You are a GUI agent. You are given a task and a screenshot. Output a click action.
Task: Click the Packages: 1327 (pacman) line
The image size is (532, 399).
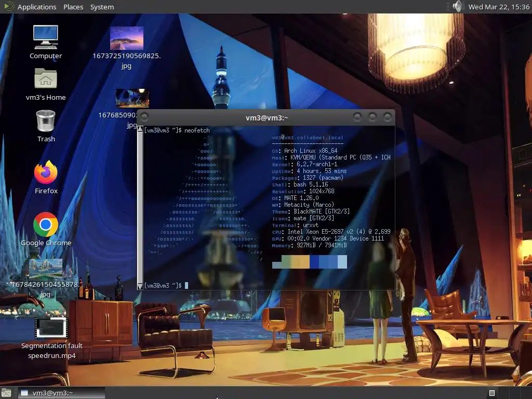pyautogui.click(x=308, y=178)
